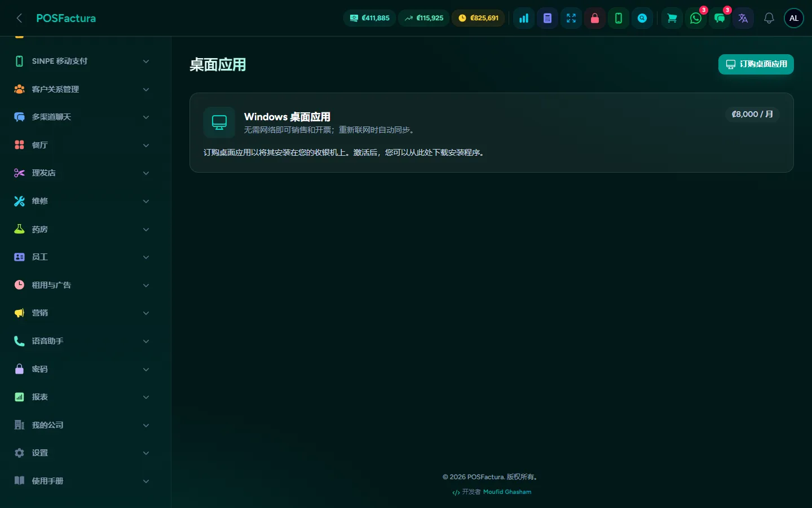Click 订购桌面应用 button
Screen dimensions: 812x508
(x=756, y=64)
